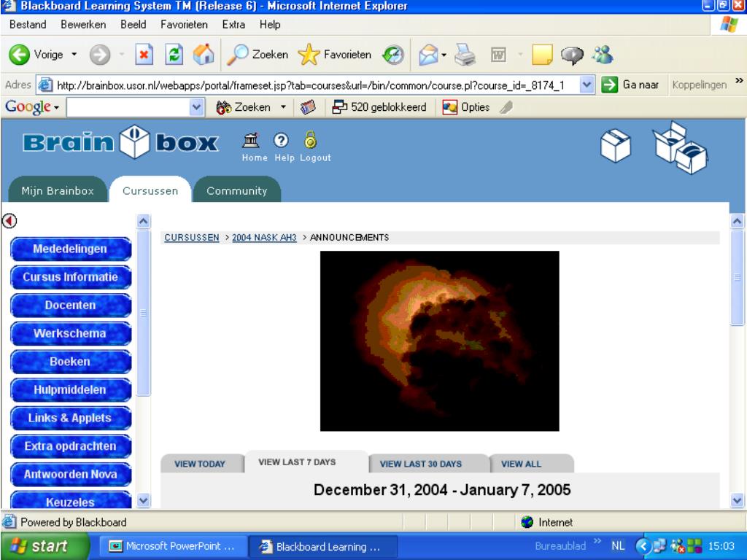Screen dimensions: 747x560
Task: Open the Bestand menu
Action: (x=28, y=25)
